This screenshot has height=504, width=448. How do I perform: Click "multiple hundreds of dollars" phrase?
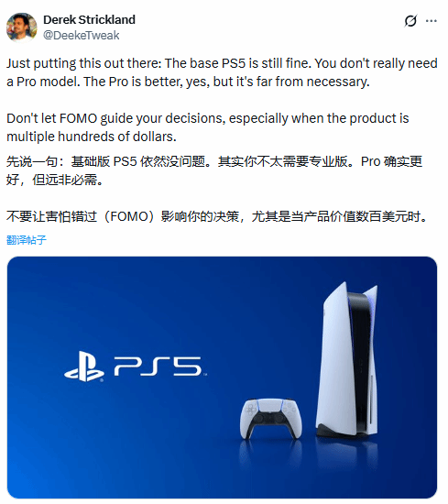90,137
